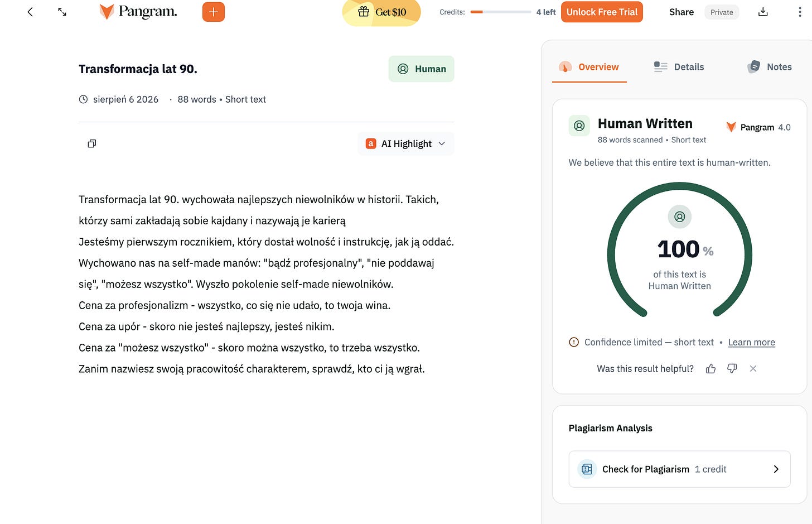Click the Human Written person icon

579,126
